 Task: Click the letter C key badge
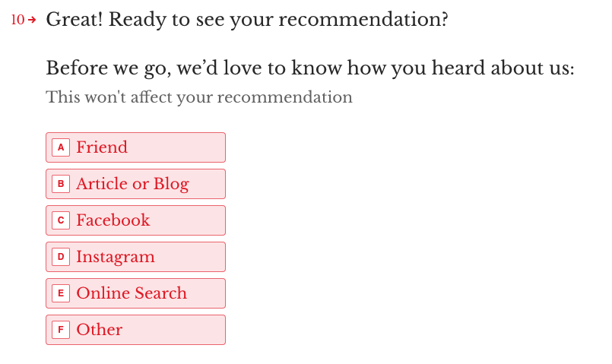pos(61,220)
